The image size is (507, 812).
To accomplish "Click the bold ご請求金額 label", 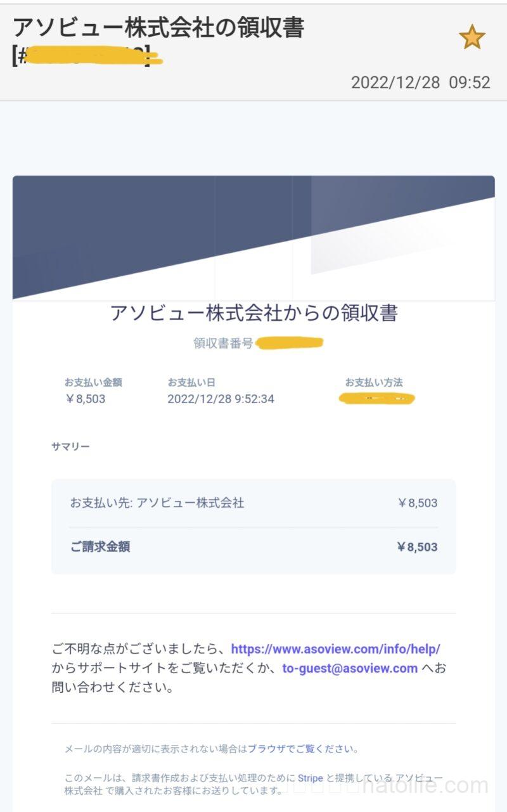I will pos(100,546).
